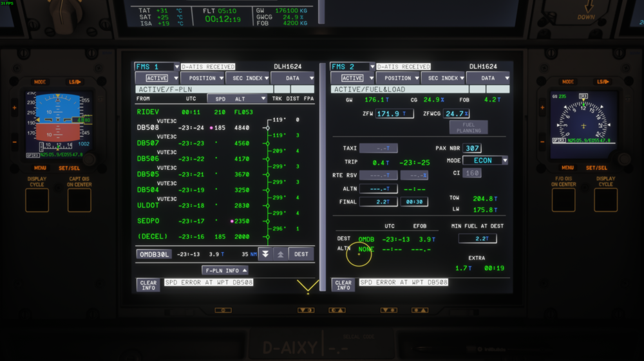Clear info message on FMS 2

coord(343,285)
